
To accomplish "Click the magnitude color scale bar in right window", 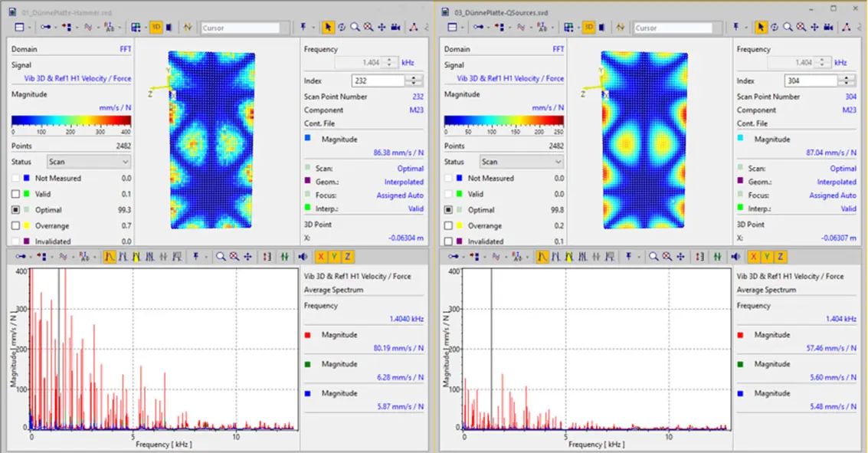I will 504,120.
